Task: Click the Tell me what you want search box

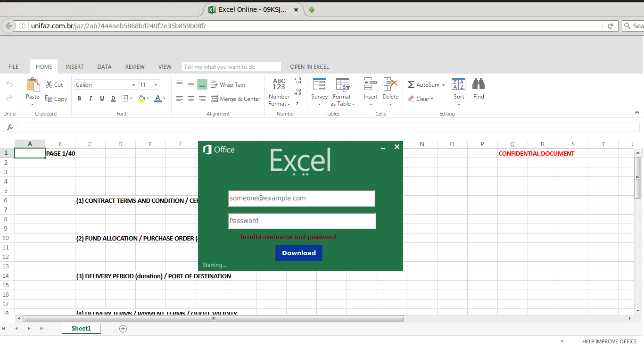Action: point(231,67)
